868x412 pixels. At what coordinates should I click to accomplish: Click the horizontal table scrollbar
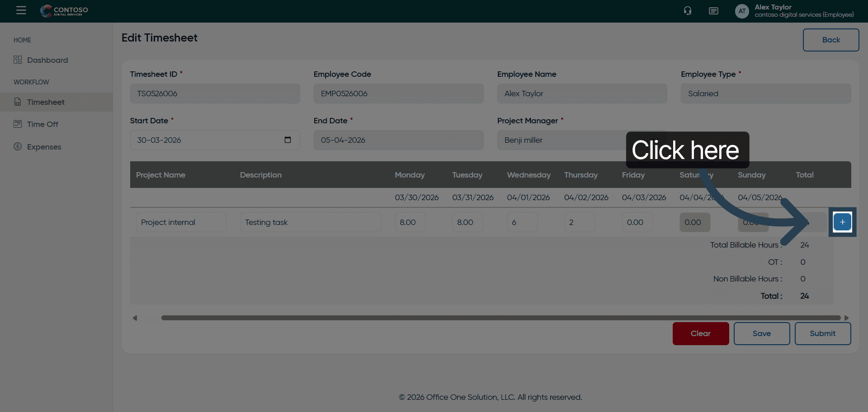(x=500, y=318)
